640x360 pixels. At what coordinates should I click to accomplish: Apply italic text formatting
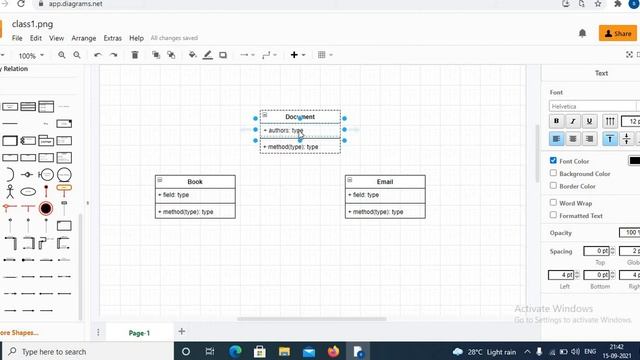(x=573, y=121)
